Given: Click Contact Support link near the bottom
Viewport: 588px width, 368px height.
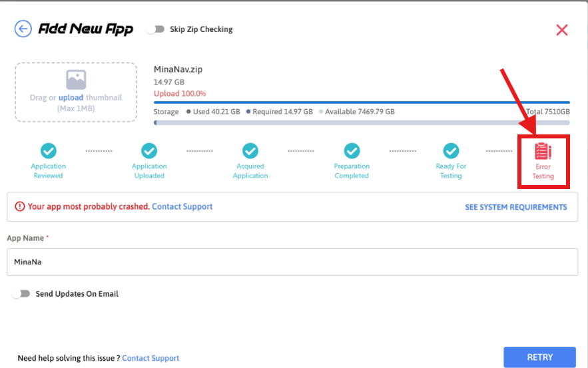Looking at the screenshot, I should tap(150, 358).
